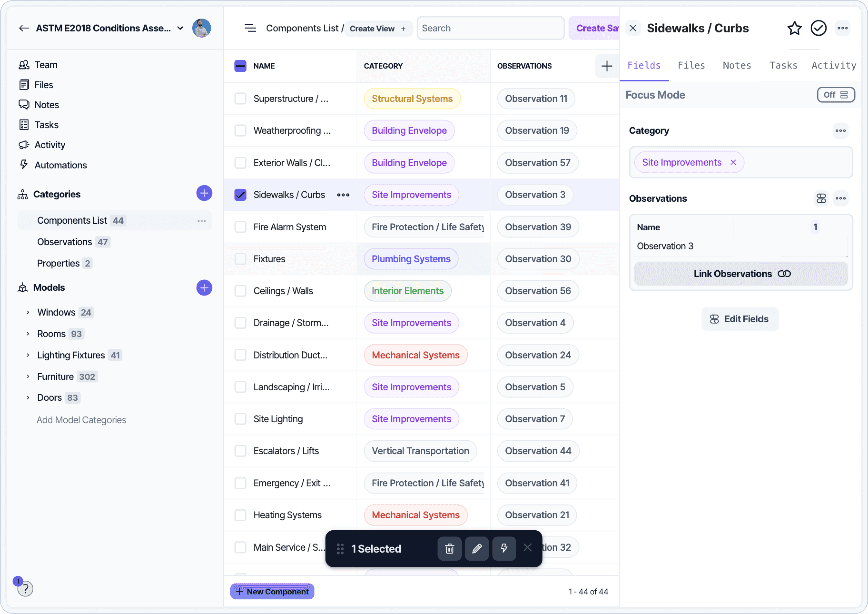
Task: Open the project name dropdown chevron
Action: click(x=180, y=28)
